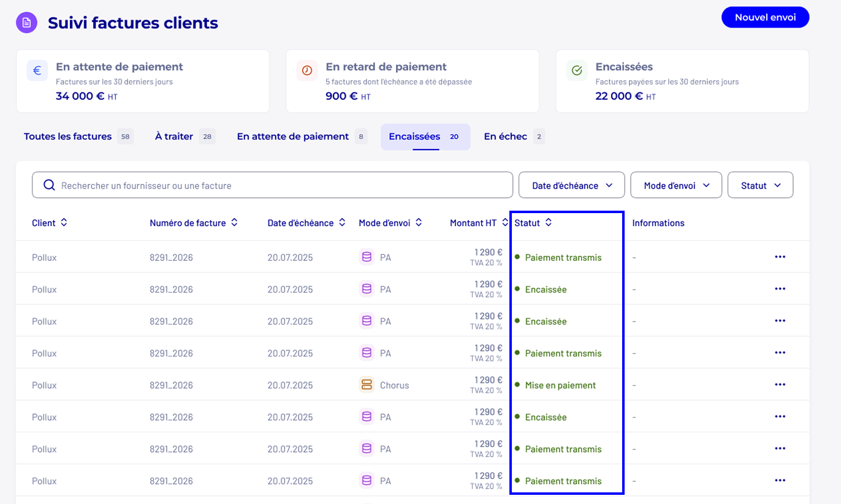Select the En attente de paiement tab

tap(302, 137)
